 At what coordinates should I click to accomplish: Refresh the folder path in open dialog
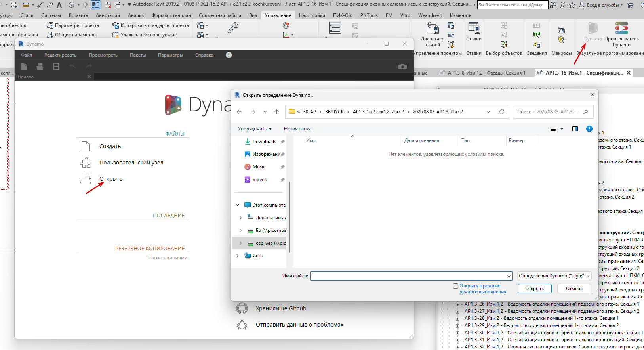click(x=502, y=112)
